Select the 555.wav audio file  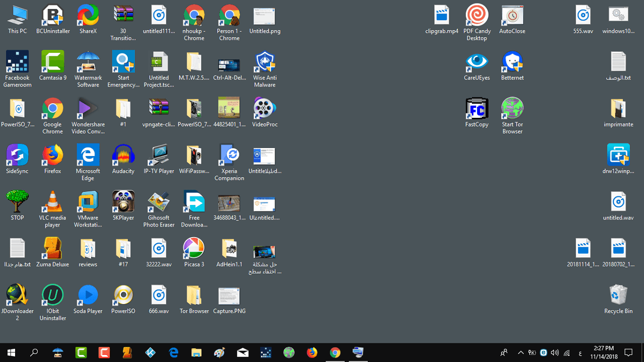583,20
